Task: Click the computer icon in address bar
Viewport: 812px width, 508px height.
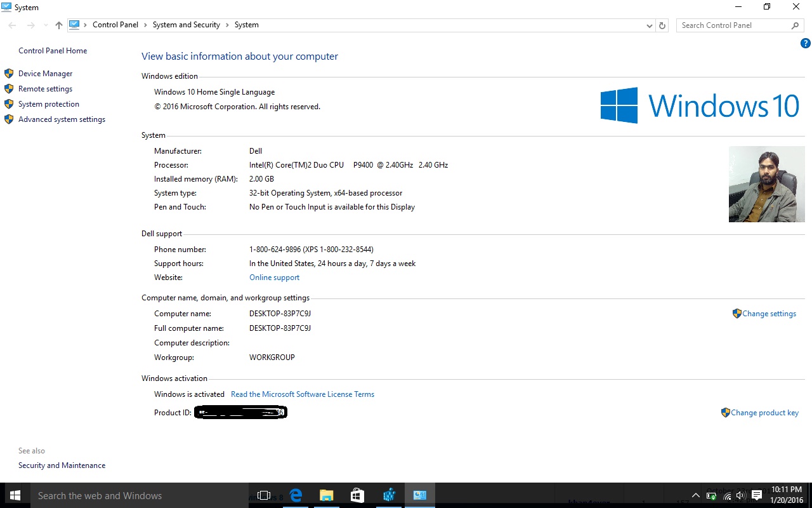Action: 74,25
